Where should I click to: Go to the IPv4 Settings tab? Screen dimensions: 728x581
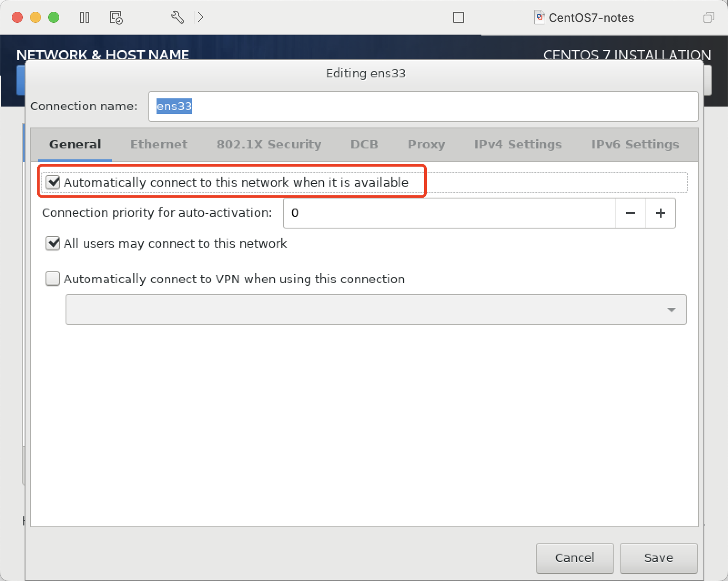click(518, 144)
